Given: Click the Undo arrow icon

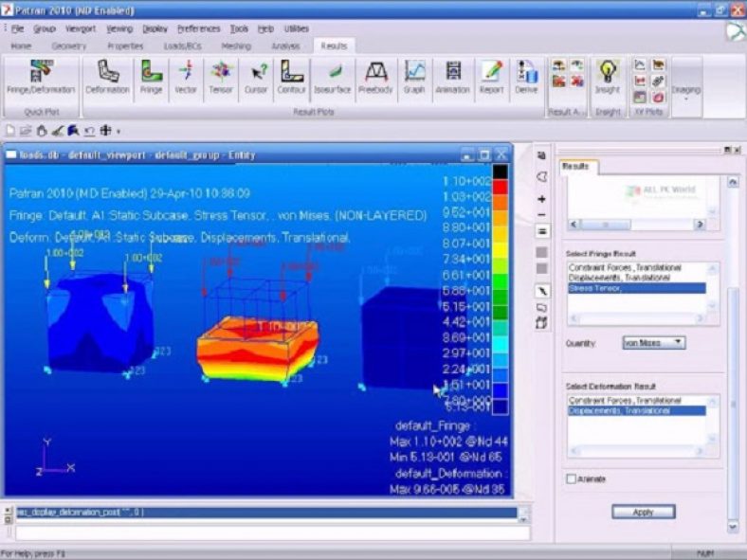Looking at the screenshot, I should [89, 131].
